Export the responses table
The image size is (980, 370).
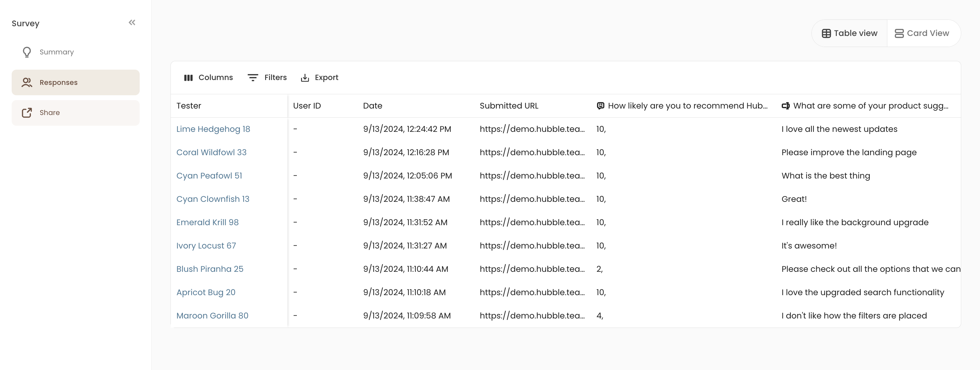pos(319,77)
